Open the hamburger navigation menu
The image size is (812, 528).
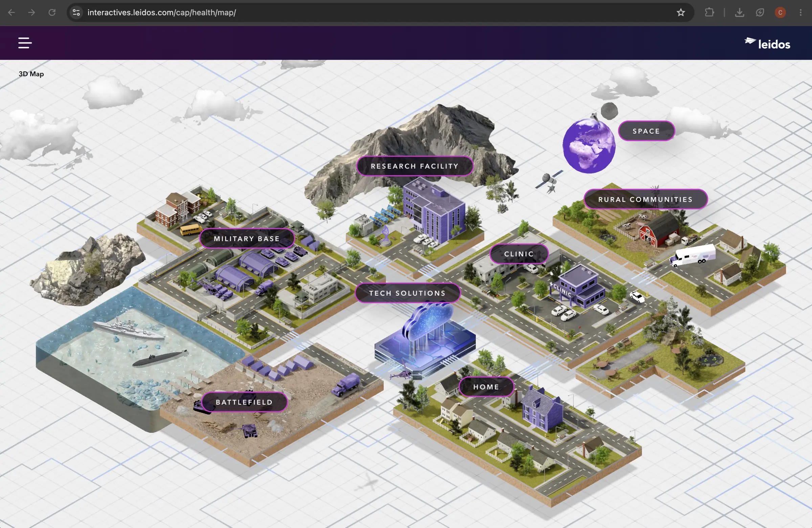pos(25,43)
